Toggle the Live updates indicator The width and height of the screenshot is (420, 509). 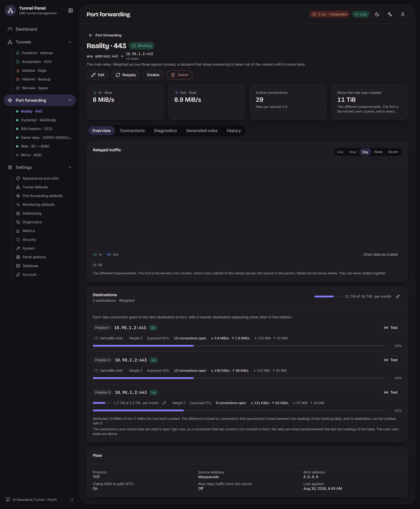[x=360, y=14]
